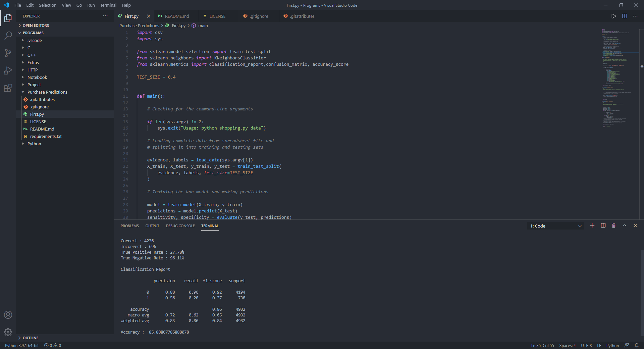Kill the terminal with trash icon
This screenshot has height=349, width=644.
pyautogui.click(x=613, y=226)
